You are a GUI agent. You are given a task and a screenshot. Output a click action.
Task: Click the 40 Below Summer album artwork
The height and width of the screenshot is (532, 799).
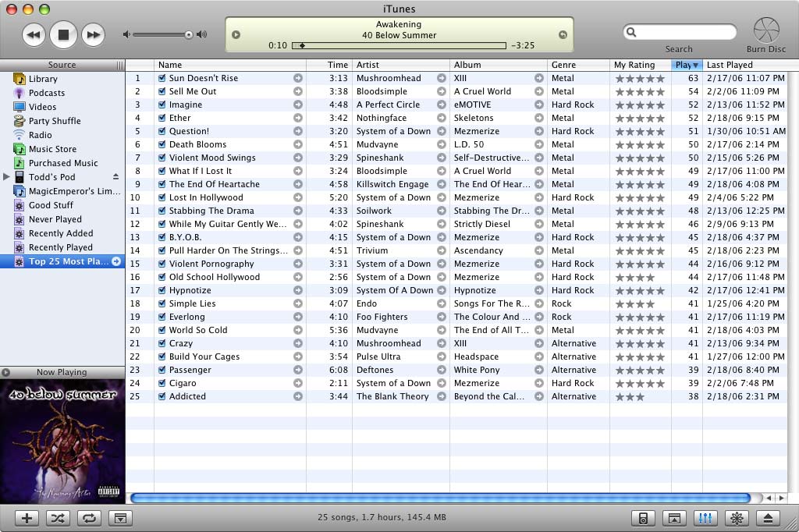(62, 442)
